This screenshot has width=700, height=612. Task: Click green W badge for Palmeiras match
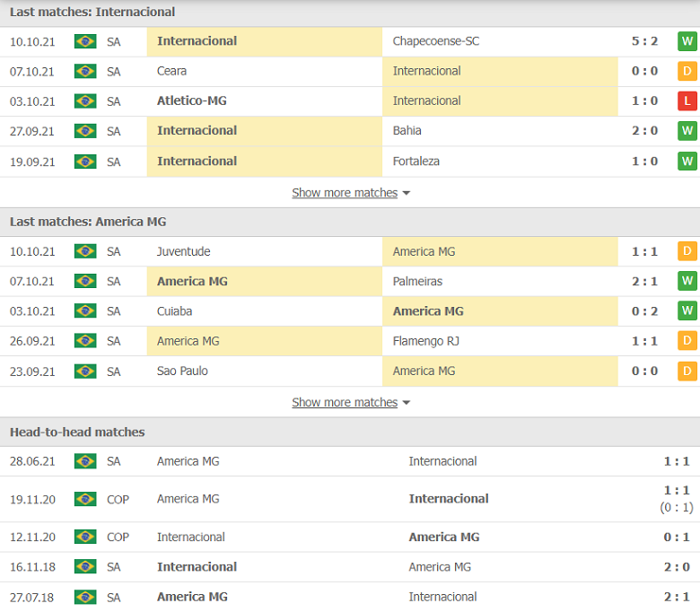(687, 281)
